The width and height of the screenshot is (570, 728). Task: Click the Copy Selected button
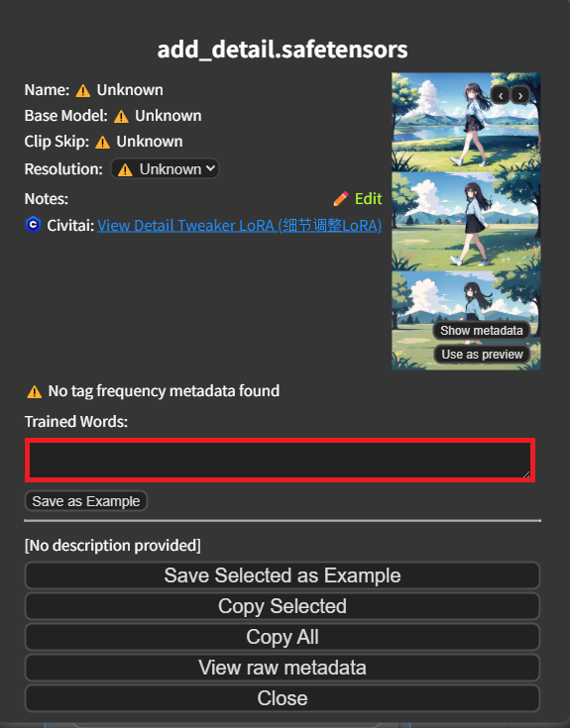[283, 606]
